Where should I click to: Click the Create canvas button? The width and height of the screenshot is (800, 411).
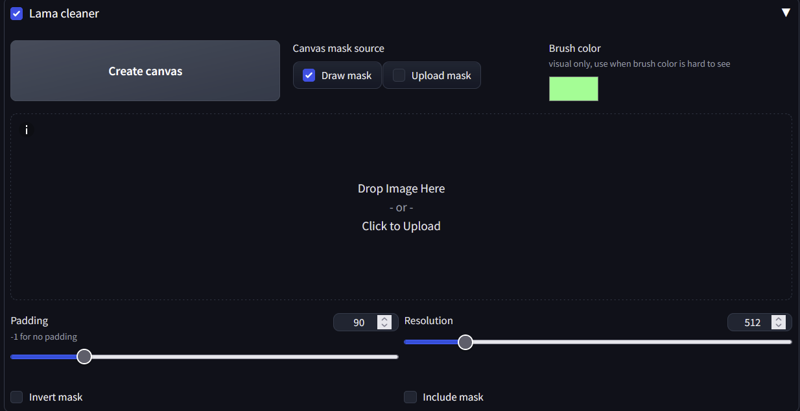pyautogui.click(x=145, y=71)
